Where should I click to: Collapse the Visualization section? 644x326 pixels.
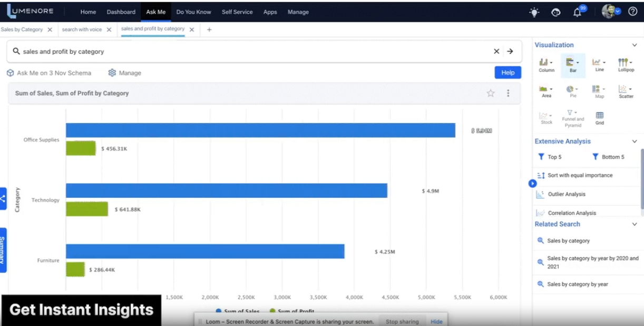[x=634, y=45]
